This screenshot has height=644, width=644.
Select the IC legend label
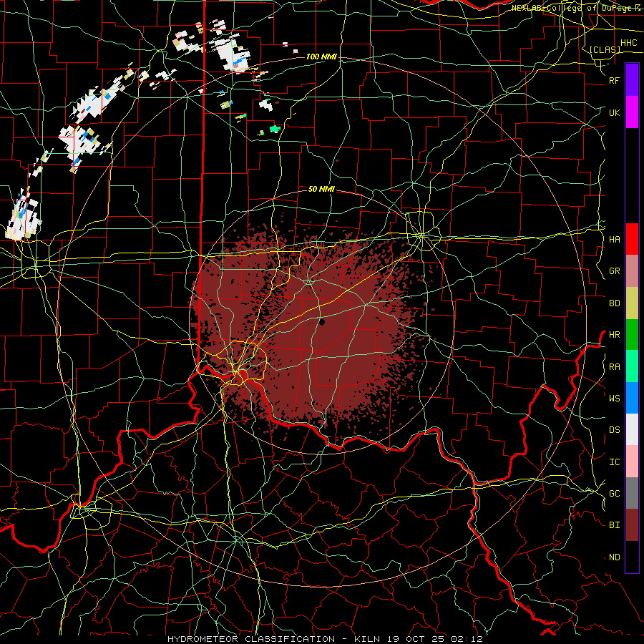(615, 462)
